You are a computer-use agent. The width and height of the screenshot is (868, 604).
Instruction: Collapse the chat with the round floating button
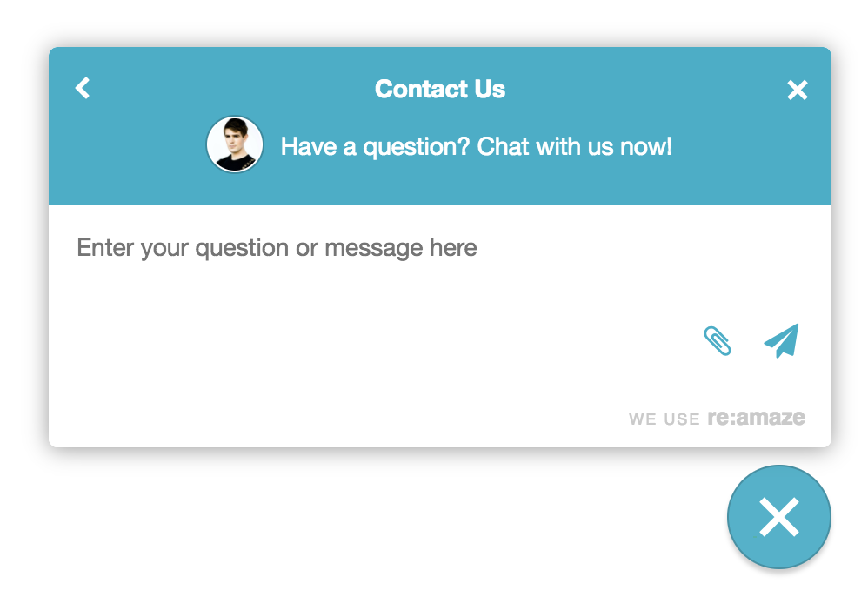(x=778, y=517)
